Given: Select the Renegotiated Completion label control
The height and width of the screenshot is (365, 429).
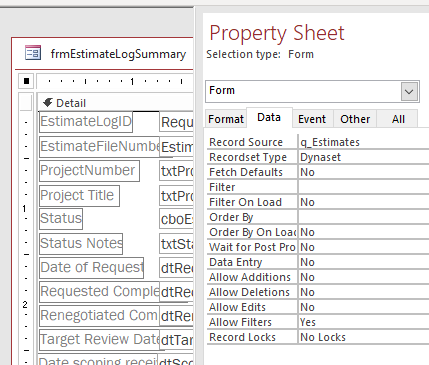Looking at the screenshot, I should click(x=99, y=316).
